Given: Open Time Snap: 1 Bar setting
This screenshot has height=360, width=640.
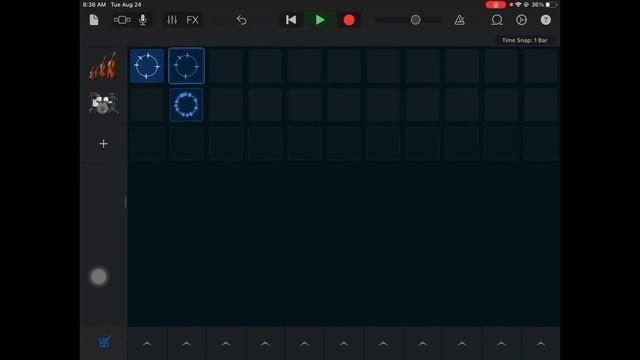Looking at the screenshot, I should coord(524,40).
